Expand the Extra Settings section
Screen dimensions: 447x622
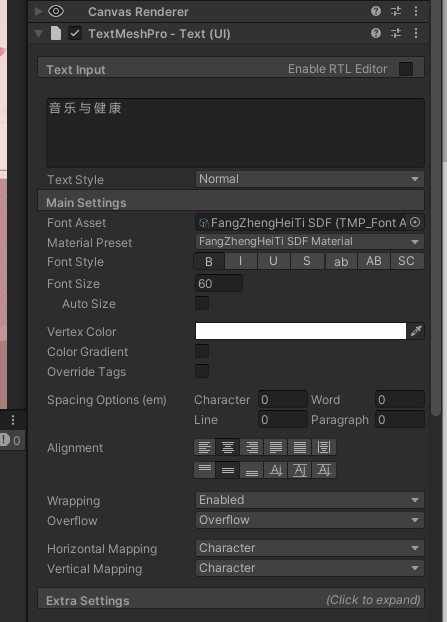coord(231,599)
